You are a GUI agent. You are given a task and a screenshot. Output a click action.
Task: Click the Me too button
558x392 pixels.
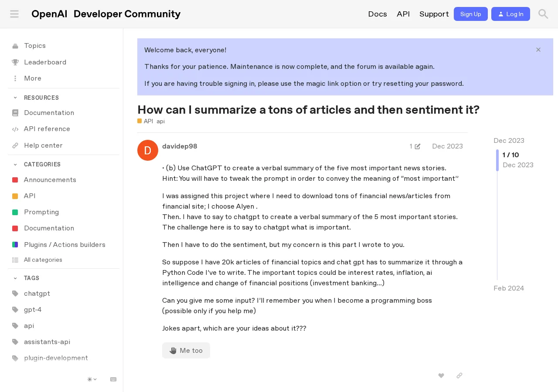tap(186, 351)
